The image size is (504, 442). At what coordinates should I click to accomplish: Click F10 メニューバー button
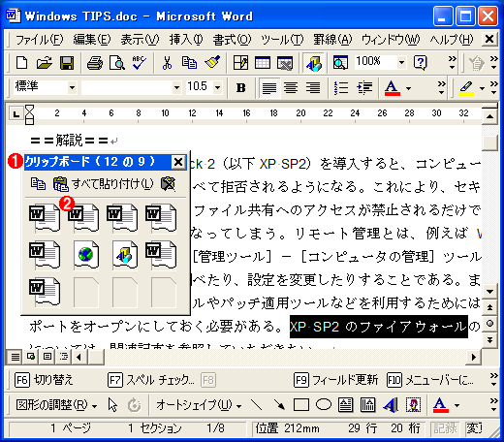[x=430, y=380]
